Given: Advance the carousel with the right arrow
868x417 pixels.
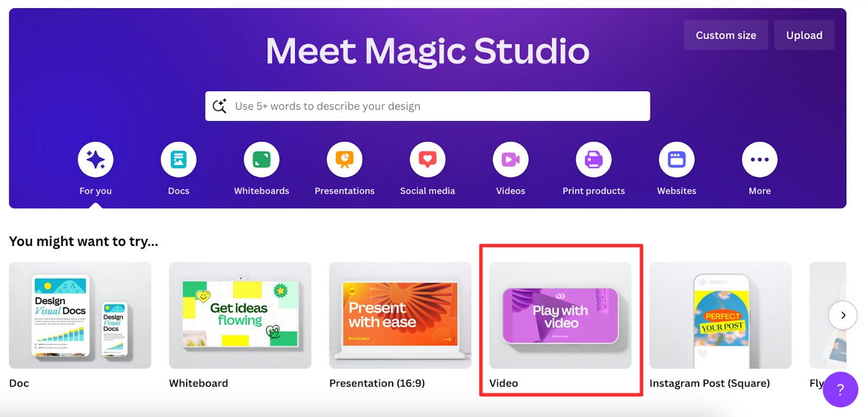Looking at the screenshot, I should 843,315.
